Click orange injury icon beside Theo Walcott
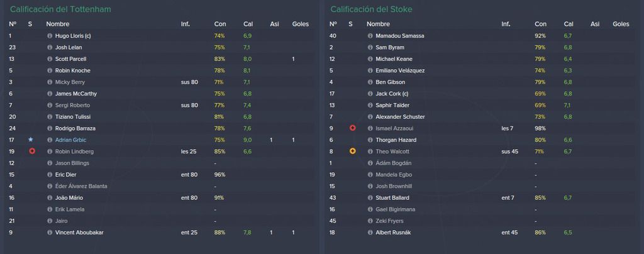The height and width of the screenshot is (254, 644). pos(352,152)
